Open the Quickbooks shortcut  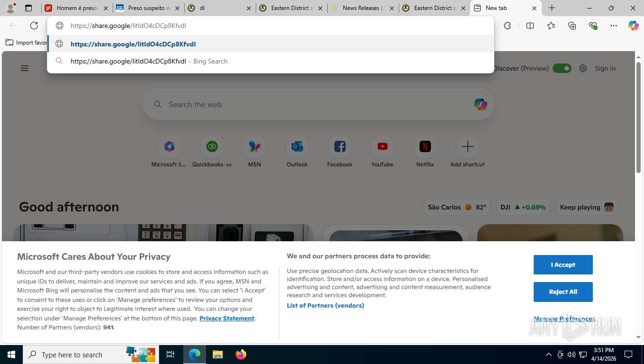(x=212, y=151)
